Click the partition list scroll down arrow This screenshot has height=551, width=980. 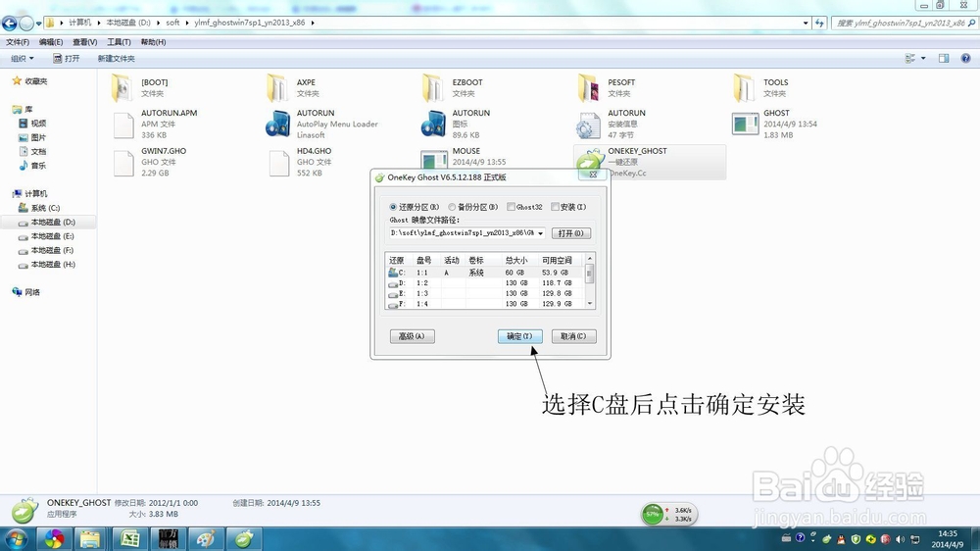[x=589, y=303]
